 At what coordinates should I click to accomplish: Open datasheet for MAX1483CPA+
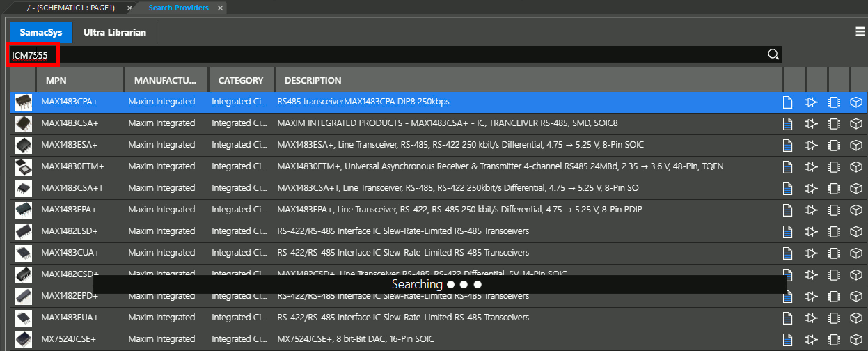(x=788, y=102)
